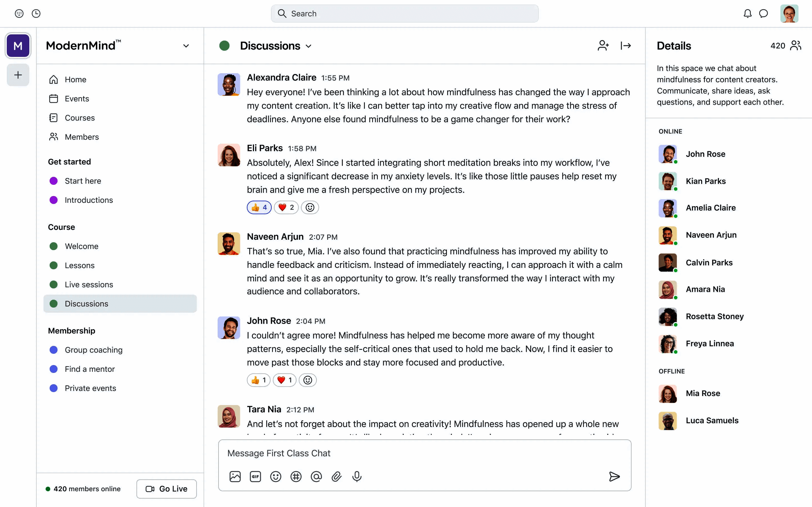Click the hashtag icon in composer
The height and width of the screenshot is (507, 812).
pyautogui.click(x=296, y=477)
